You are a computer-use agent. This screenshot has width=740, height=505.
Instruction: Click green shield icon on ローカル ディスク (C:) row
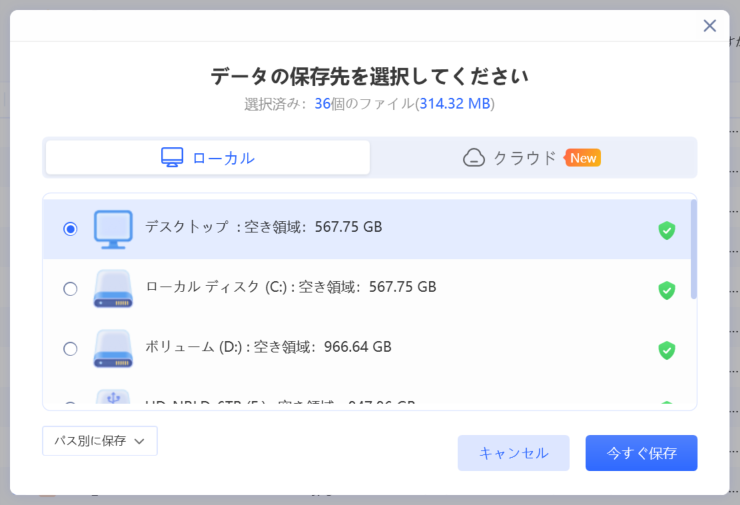click(x=666, y=290)
